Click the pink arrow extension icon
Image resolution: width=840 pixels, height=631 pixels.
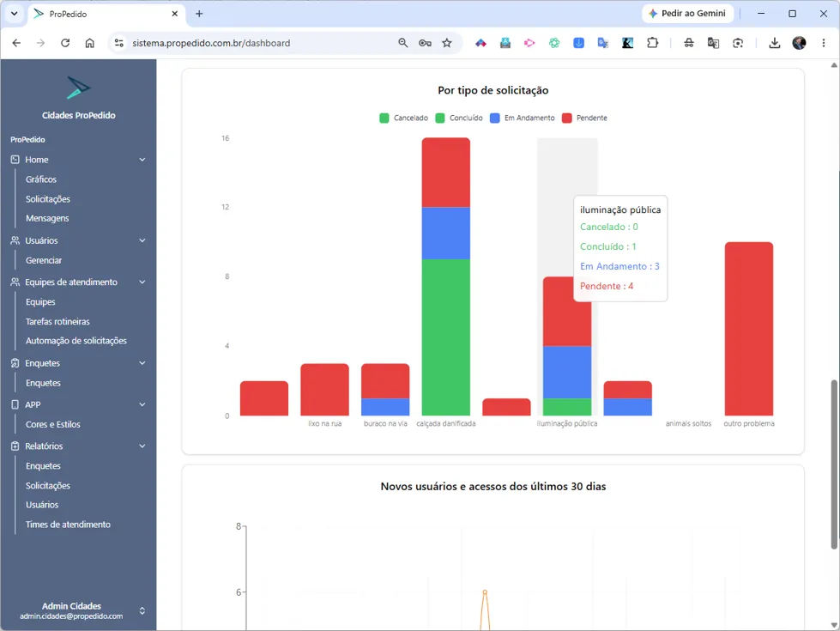[529, 43]
